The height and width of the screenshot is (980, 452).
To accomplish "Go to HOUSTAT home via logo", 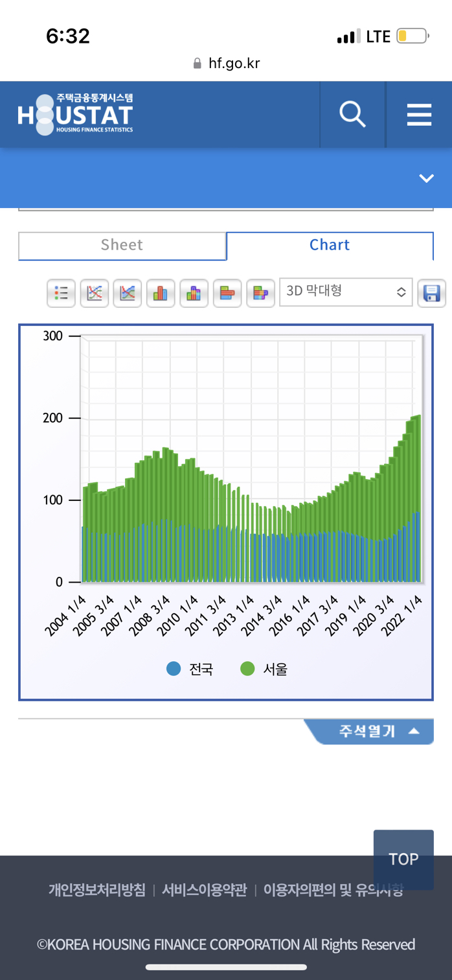I will click(x=76, y=115).
